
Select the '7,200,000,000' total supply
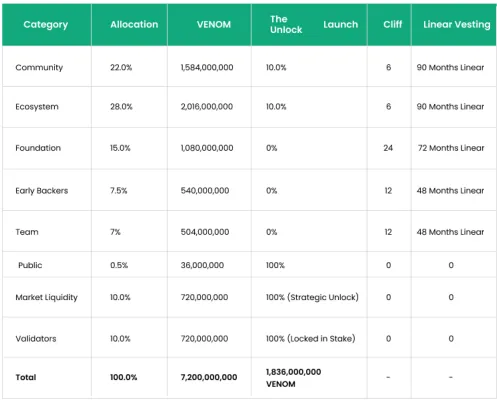pos(209,377)
